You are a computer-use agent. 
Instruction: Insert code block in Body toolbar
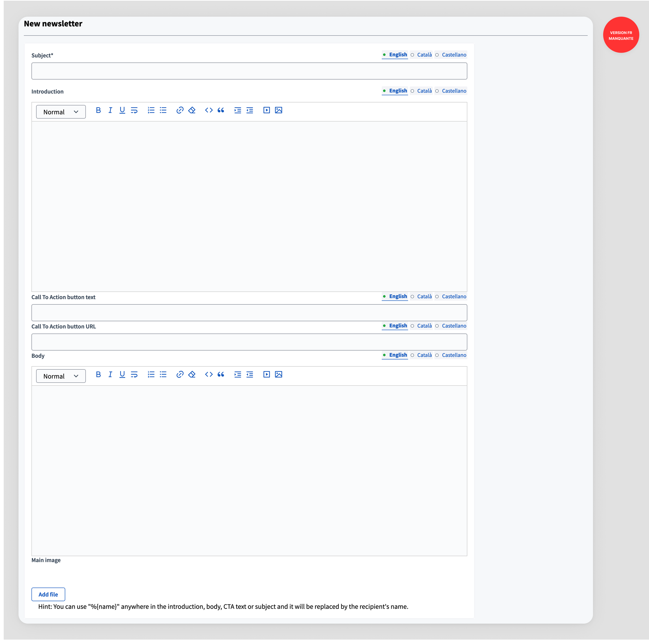(209, 374)
